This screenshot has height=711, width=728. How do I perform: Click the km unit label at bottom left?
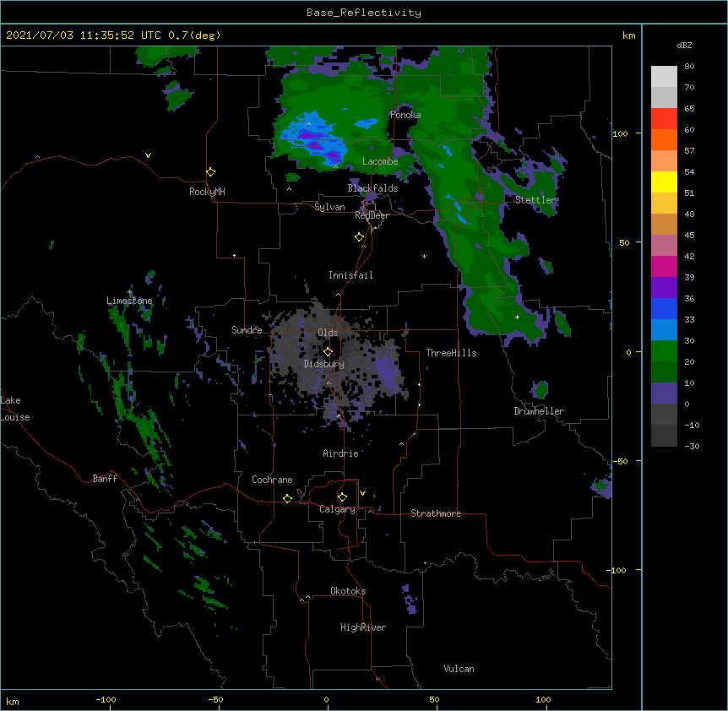13,702
